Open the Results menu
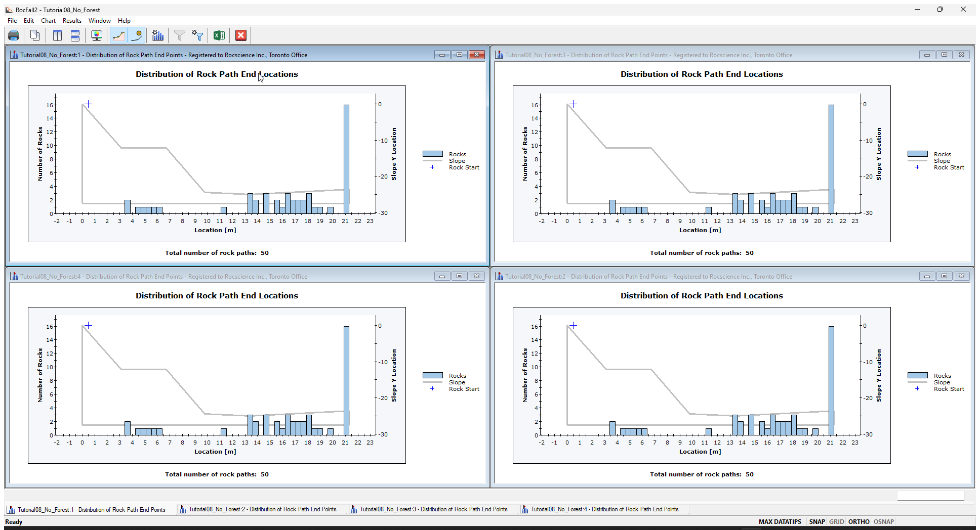This screenshot has height=530, width=980. click(72, 21)
